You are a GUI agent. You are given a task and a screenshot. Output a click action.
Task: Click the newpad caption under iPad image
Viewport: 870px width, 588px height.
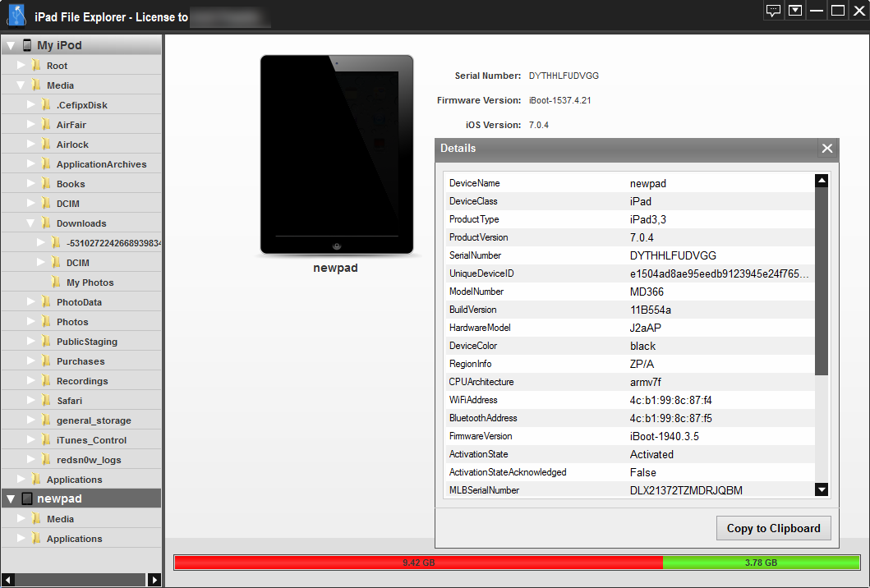[x=336, y=268]
